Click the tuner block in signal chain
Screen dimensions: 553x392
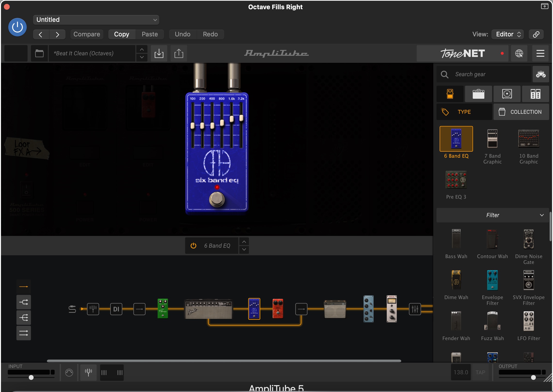click(x=93, y=309)
